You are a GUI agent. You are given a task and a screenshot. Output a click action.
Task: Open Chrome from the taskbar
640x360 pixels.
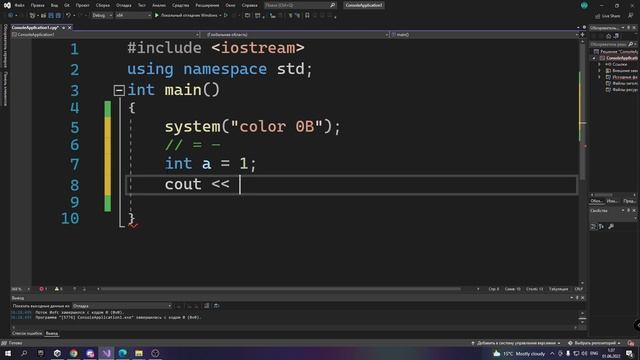(x=73, y=353)
